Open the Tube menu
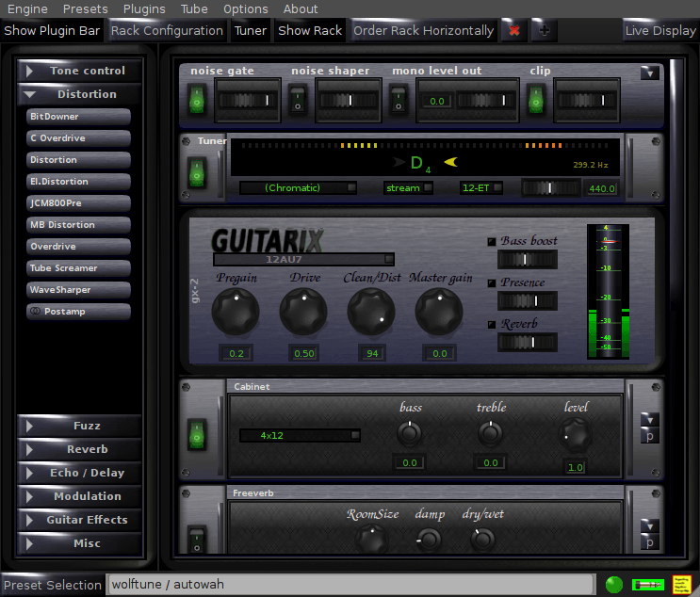This screenshot has height=597, width=700. pyautogui.click(x=194, y=8)
